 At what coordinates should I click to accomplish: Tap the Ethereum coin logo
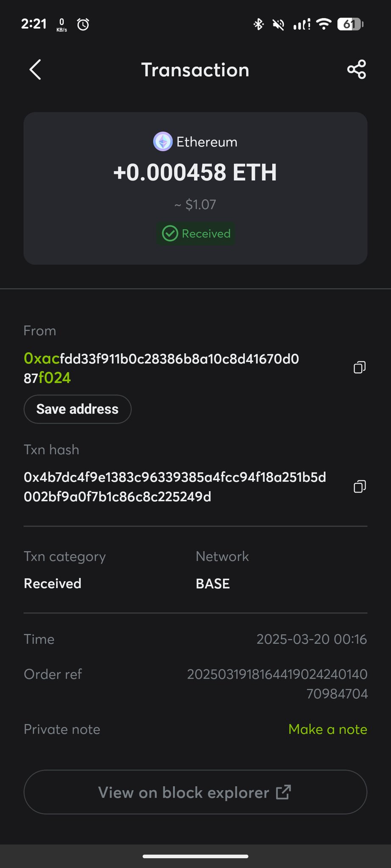click(163, 142)
